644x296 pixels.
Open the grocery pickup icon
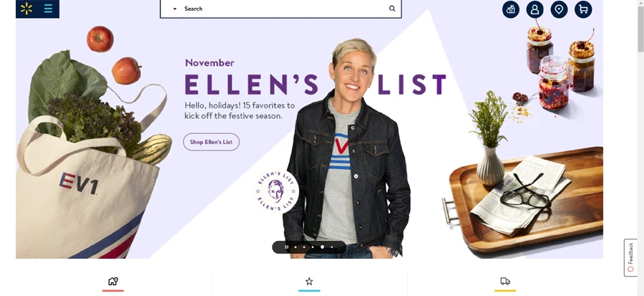click(x=510, y=9)
